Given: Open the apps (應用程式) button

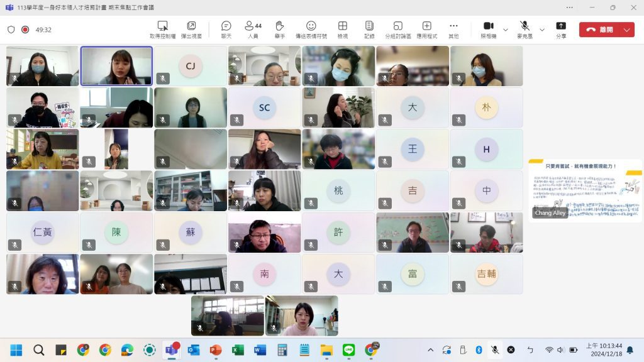Looking at the screenshot, I should tap(426, 29).
